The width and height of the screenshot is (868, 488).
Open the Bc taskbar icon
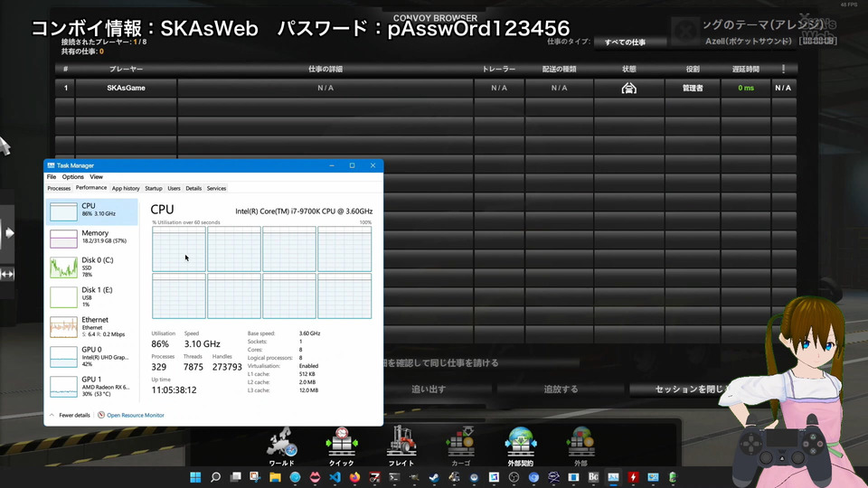[x=593, y=477]
